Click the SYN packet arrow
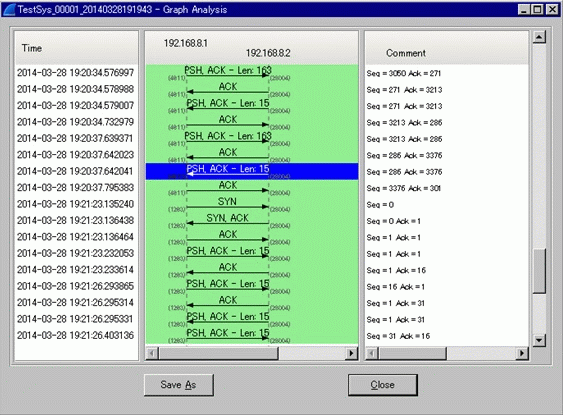 click(x=228, y=206)
